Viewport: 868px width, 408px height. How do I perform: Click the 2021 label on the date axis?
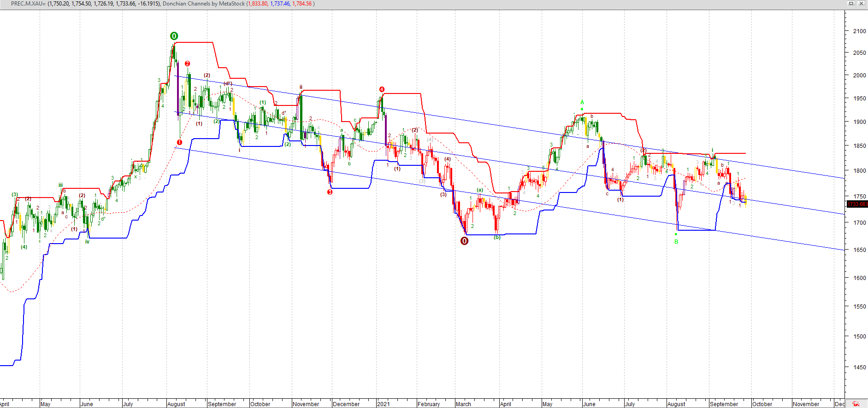pyautogui.click(x=383, y=404)
